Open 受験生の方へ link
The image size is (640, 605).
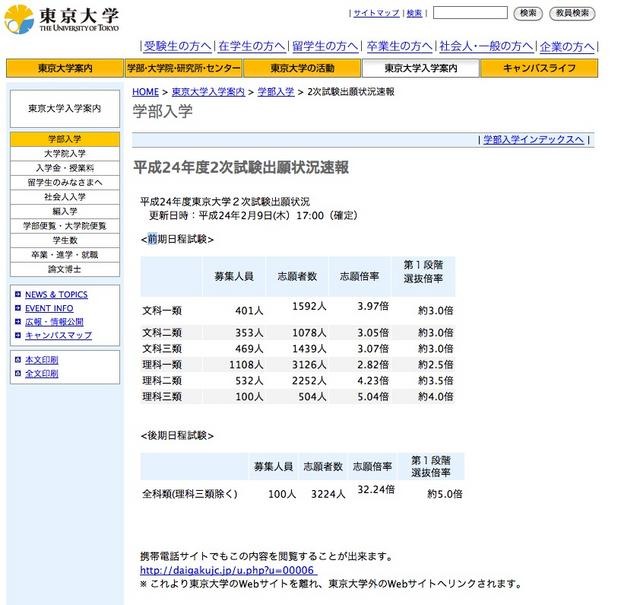coord(178,46)
